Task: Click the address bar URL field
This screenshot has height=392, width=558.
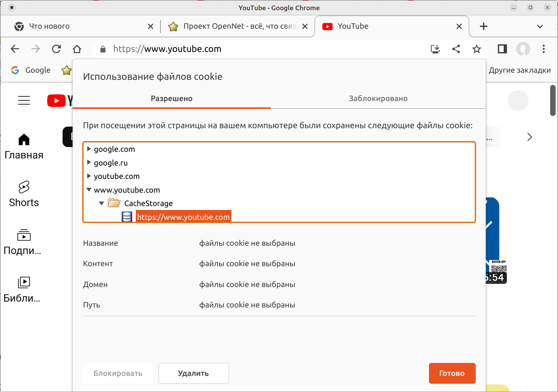Action: point(260,49)
